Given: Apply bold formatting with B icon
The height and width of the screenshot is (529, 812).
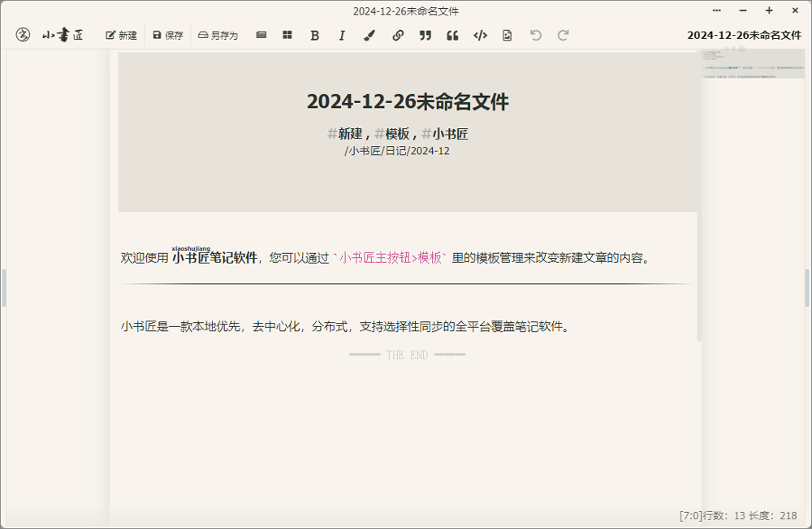Looking at the screenshot, I should point(315,35).
